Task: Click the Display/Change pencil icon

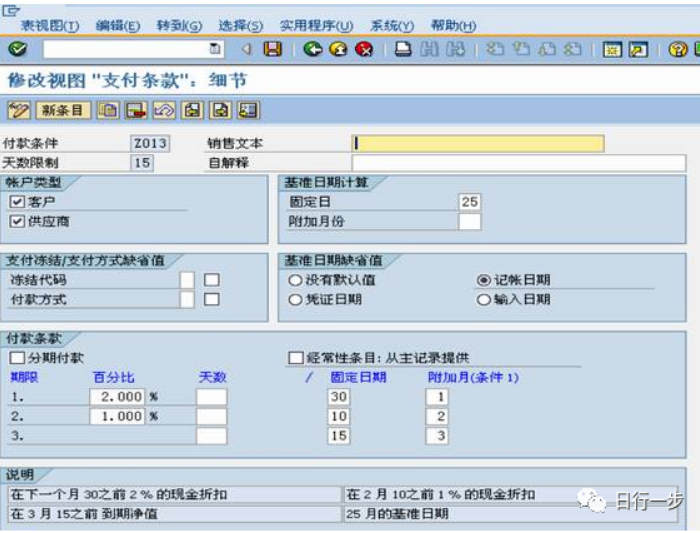Action: coord(19,110)
